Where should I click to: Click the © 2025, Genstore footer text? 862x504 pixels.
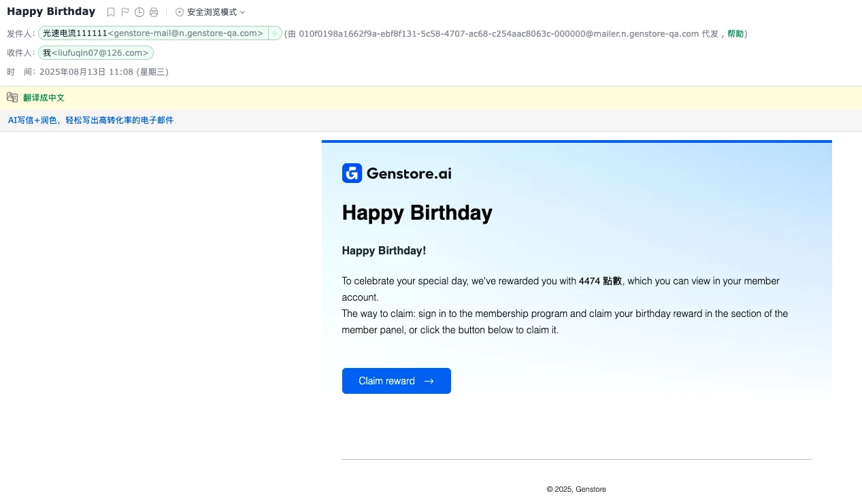tap(576, 489)
